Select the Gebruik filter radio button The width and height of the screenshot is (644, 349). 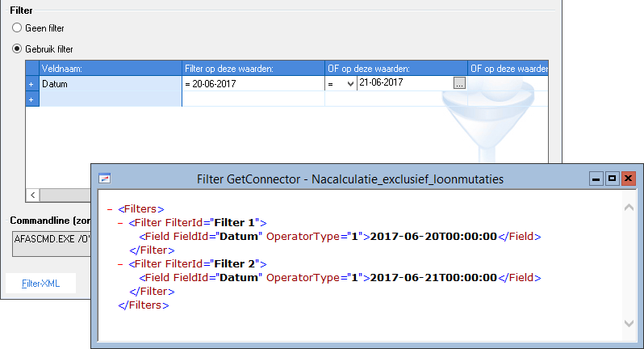17,49
